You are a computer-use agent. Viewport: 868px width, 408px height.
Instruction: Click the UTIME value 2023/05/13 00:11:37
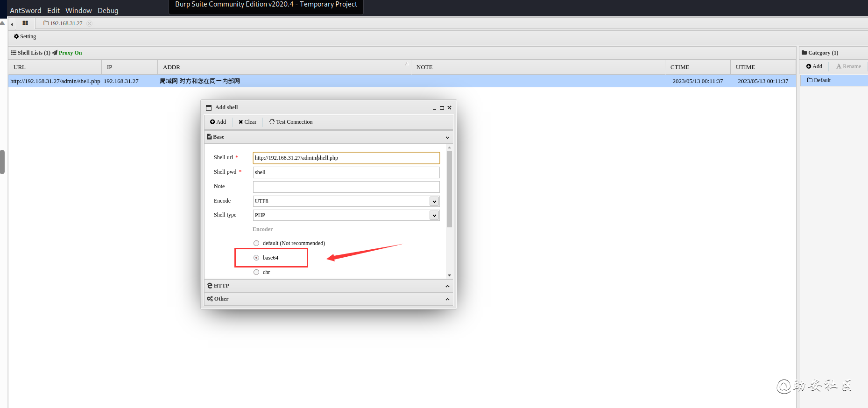(763, 81)
